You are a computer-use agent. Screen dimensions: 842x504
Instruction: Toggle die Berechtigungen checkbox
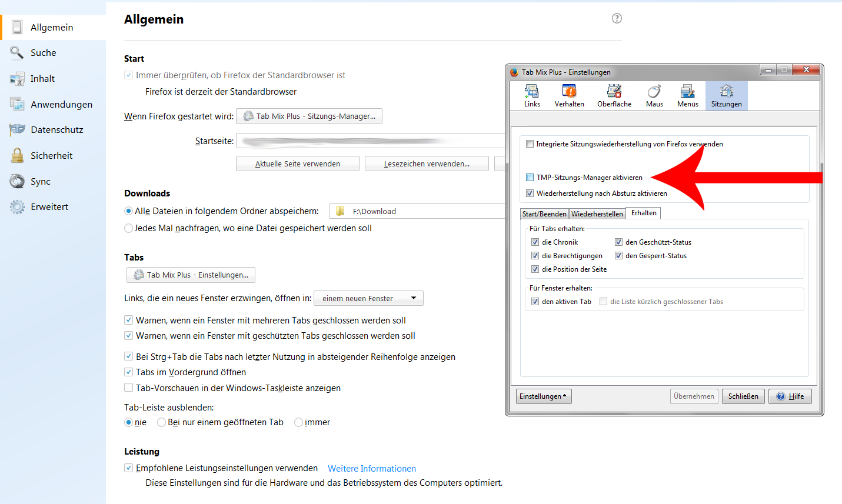click(535, 255)
